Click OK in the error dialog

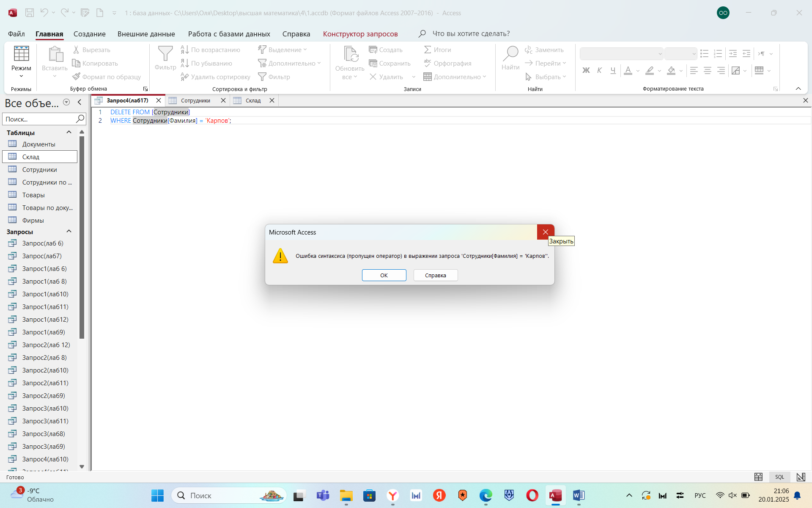(x=384, y=275)
